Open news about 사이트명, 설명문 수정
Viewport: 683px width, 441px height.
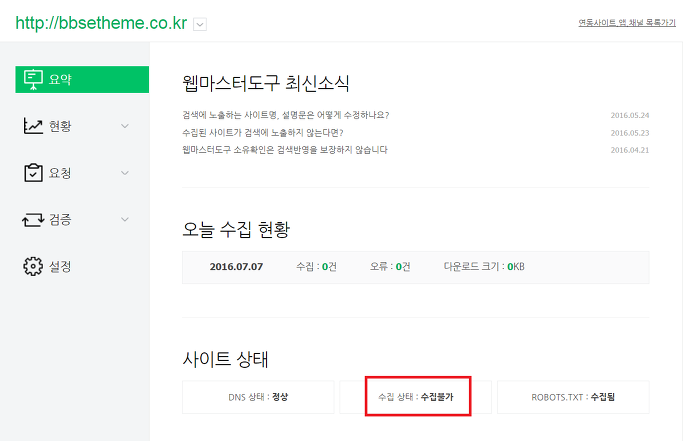[x=286, y=115]
